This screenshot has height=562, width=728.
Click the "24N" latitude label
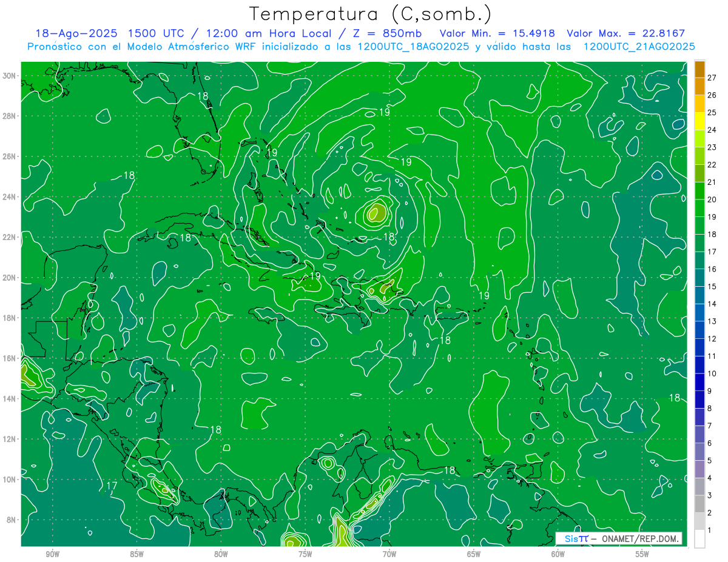coord(10,197)
